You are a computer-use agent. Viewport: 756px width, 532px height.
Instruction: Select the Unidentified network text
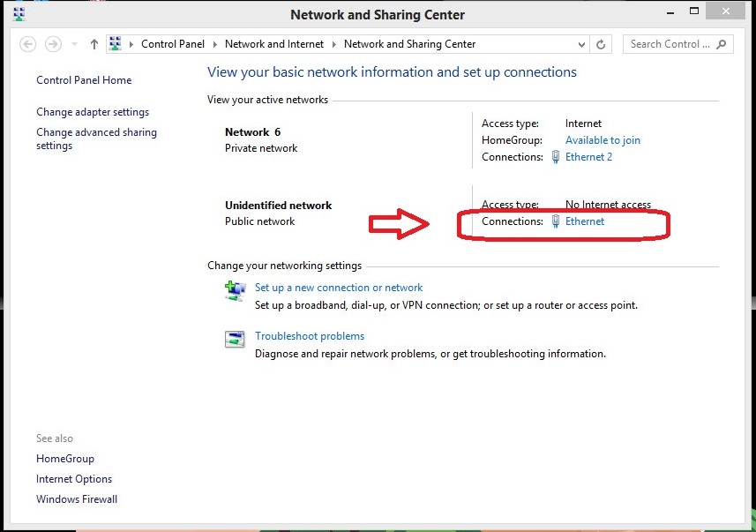[x=278, y=206]
